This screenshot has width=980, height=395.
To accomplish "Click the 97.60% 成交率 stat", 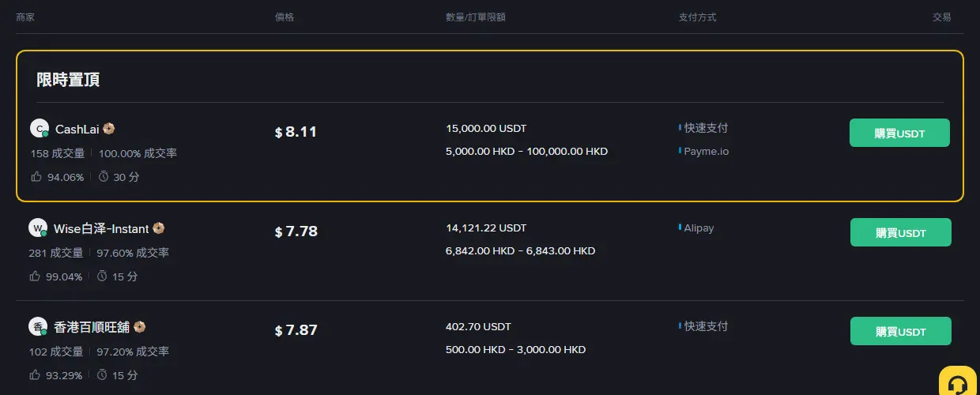I will (x=134, y=253).
